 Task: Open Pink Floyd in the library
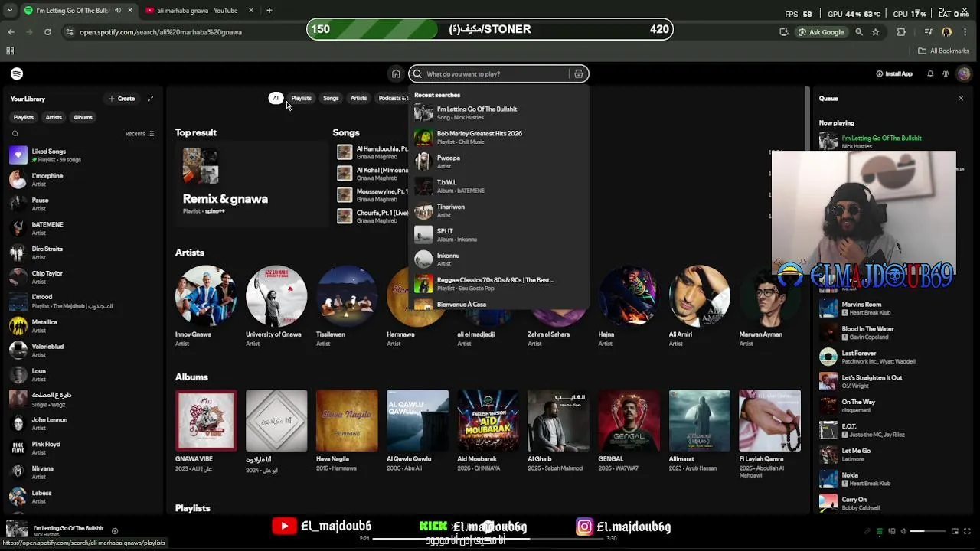pyautogui.click(x=83, y=448)
